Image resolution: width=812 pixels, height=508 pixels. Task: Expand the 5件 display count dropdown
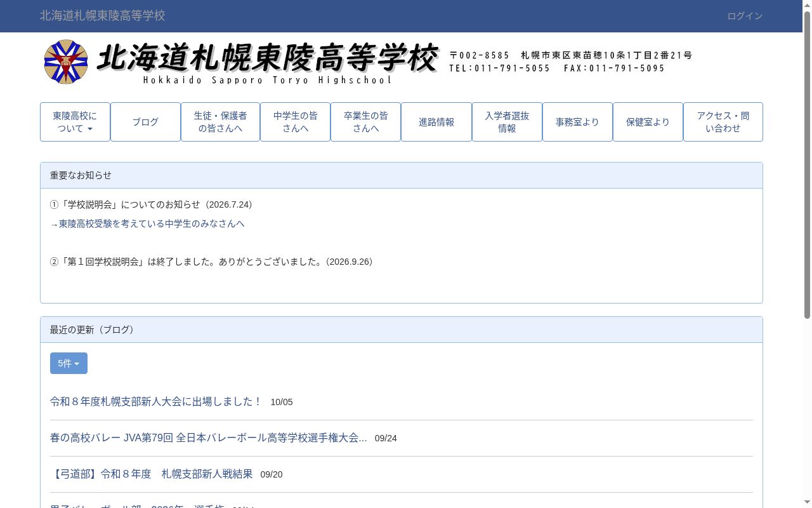[69, 363]
